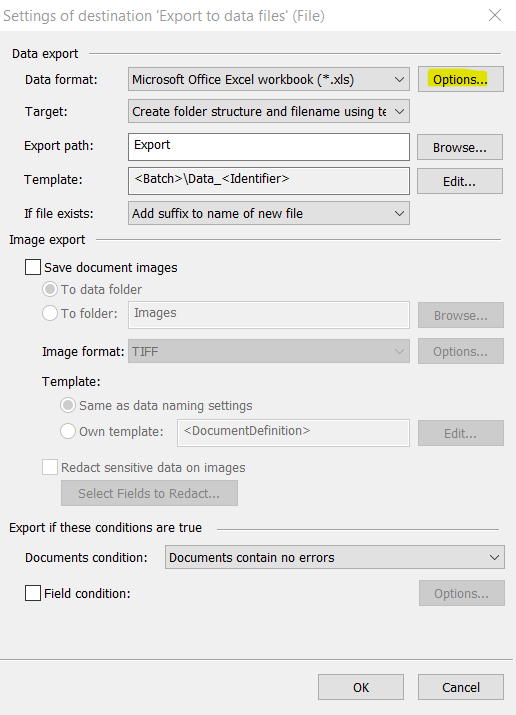Expand the Data format dropdown

[268, 79]
